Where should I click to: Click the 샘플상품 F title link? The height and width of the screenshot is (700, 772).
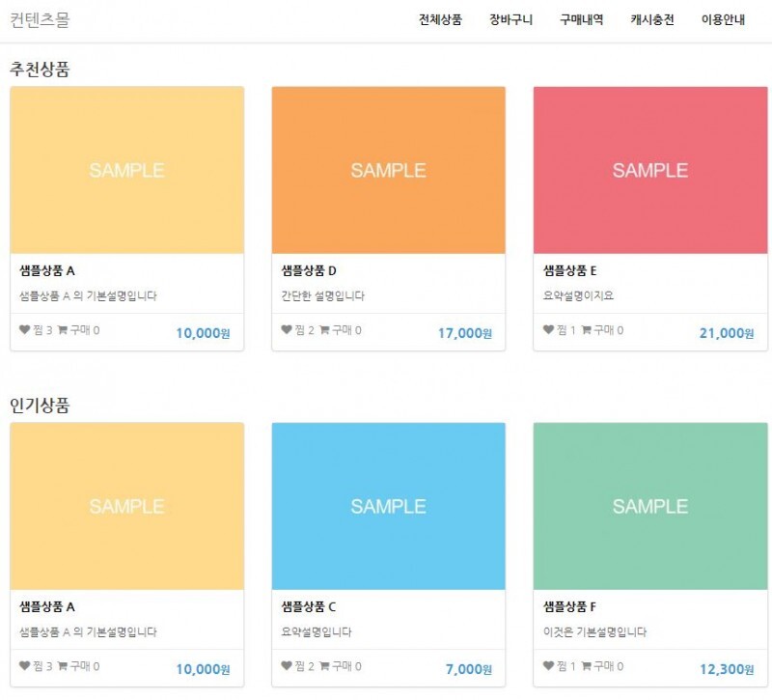569,606
